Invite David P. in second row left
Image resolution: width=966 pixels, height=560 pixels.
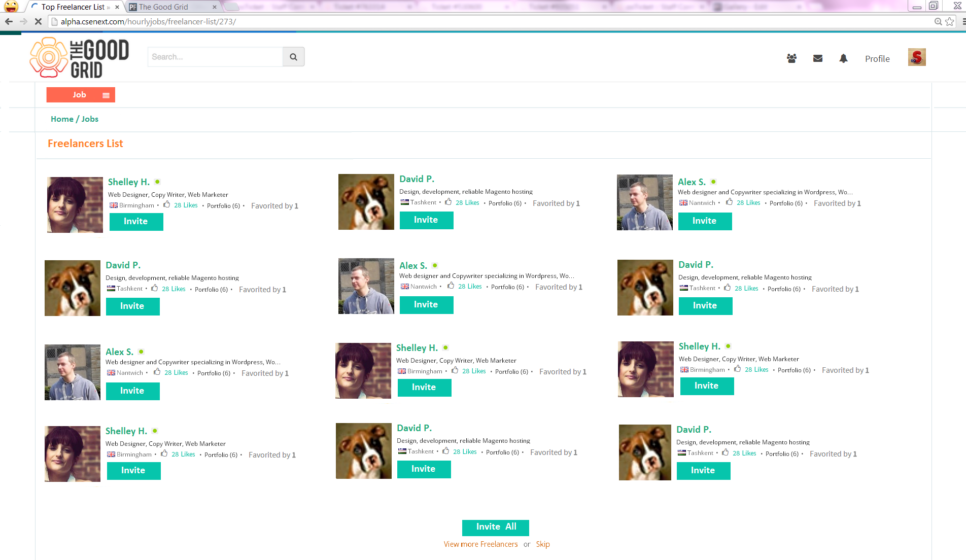point(132,306)
